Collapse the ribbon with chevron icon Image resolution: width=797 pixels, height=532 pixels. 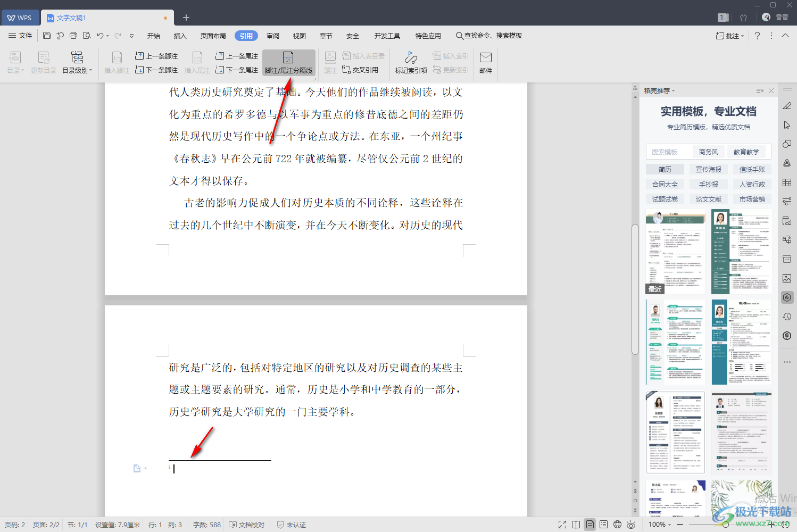(785, 36)
